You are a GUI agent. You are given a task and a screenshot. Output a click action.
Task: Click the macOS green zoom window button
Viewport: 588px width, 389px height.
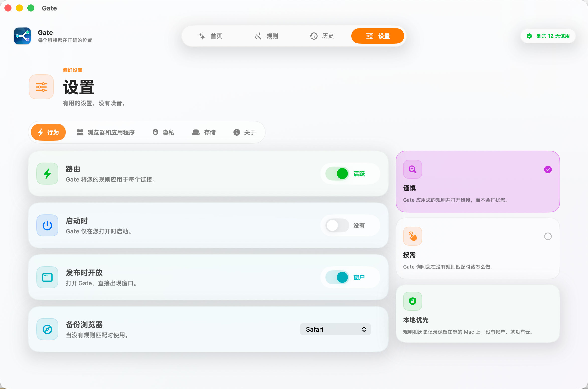click(x=31, y=8)
